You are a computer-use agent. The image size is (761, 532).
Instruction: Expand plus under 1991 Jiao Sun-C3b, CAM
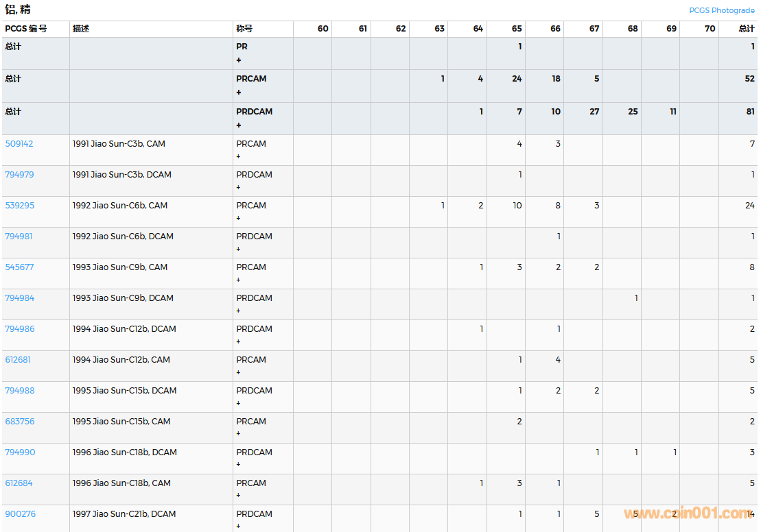pyautogui.click(x=238, y=156)
